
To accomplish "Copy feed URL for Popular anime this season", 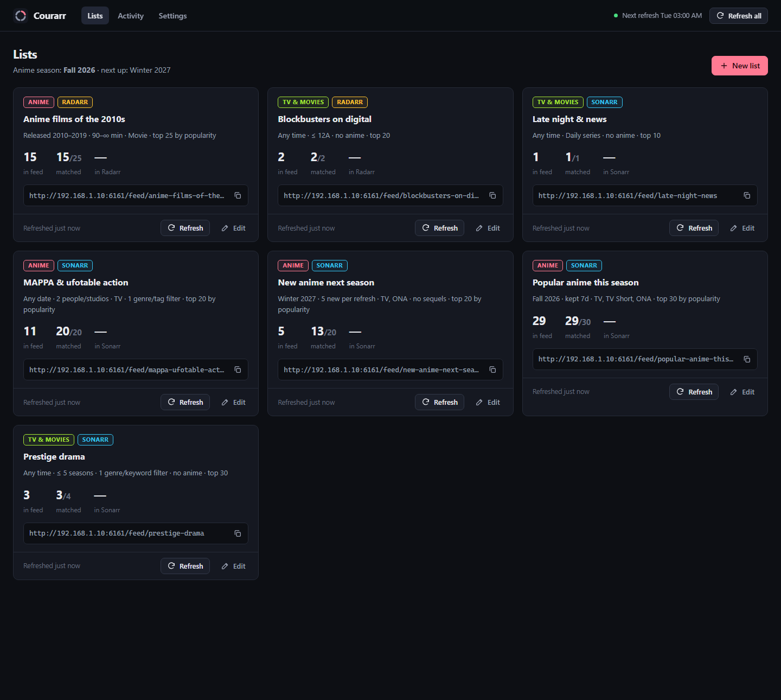I will coord(747,359).
